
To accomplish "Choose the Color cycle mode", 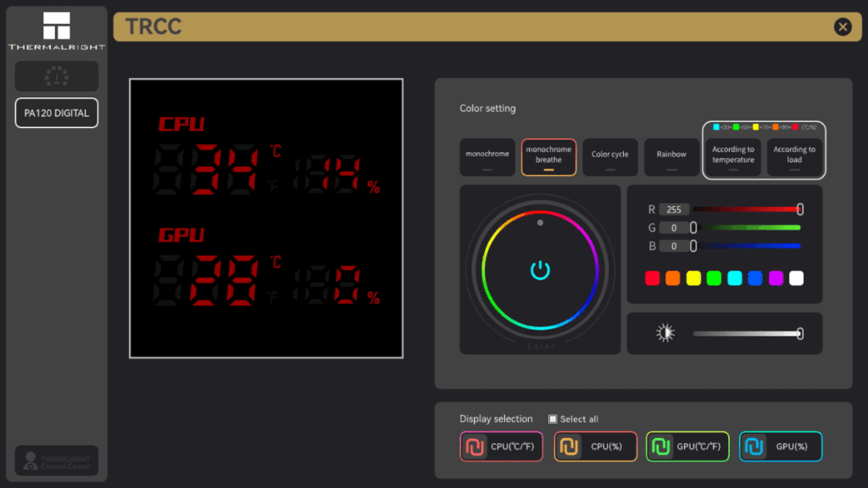I will pos(609,158).
